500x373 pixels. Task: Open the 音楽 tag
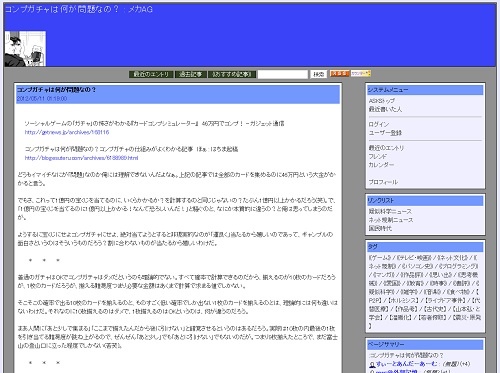(x=433, y=292)
